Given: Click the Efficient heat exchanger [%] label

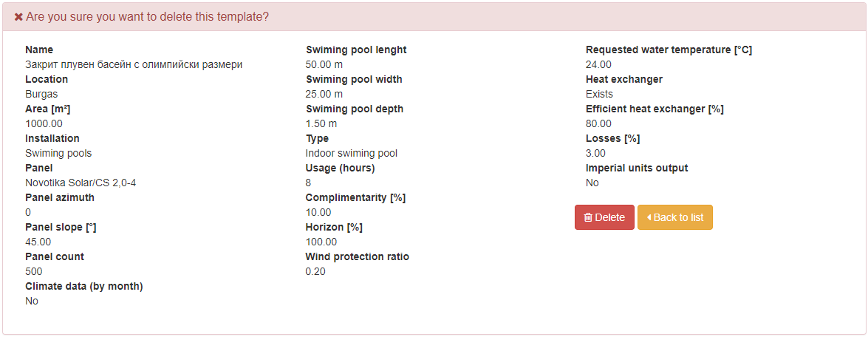Looking at the screenshot, I should pyautogui.click(x=655, y=109).
